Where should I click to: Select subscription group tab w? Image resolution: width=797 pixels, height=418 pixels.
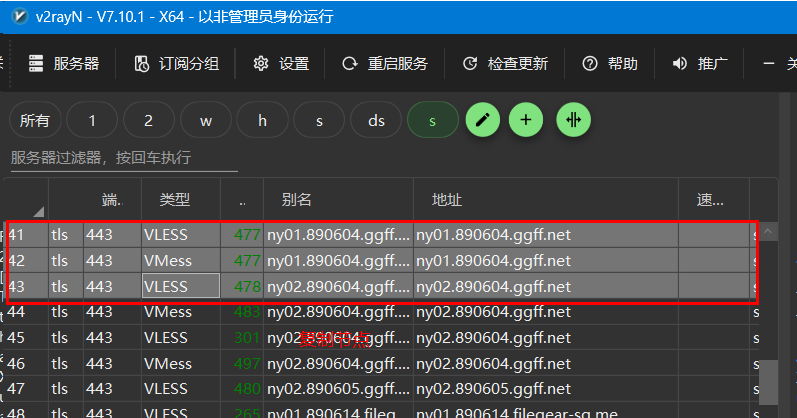[x=206, y=121]
